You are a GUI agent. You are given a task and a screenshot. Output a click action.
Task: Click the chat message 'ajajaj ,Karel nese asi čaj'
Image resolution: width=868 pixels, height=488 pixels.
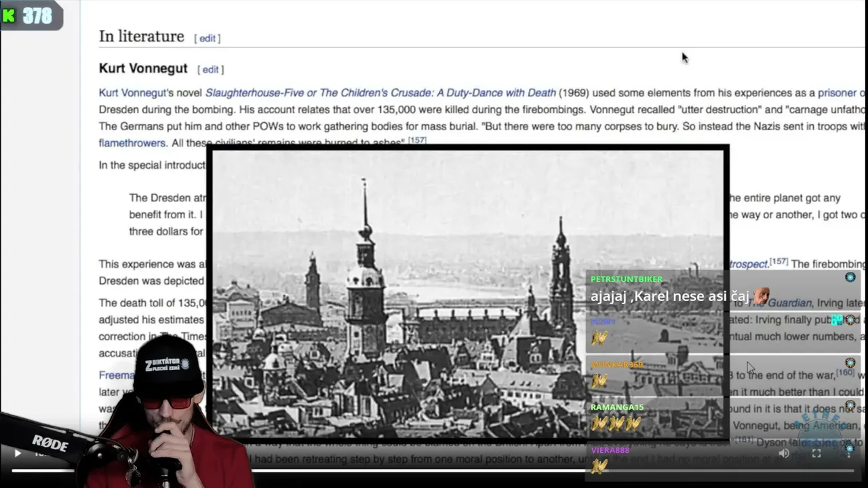pyautogui.click(x=670, y=296)
